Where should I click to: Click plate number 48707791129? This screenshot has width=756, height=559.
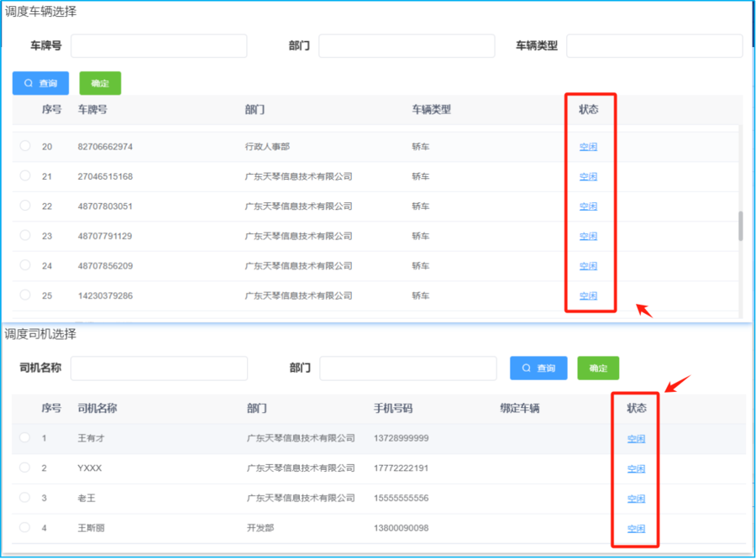pyautogui.click(x=105, y=236)
